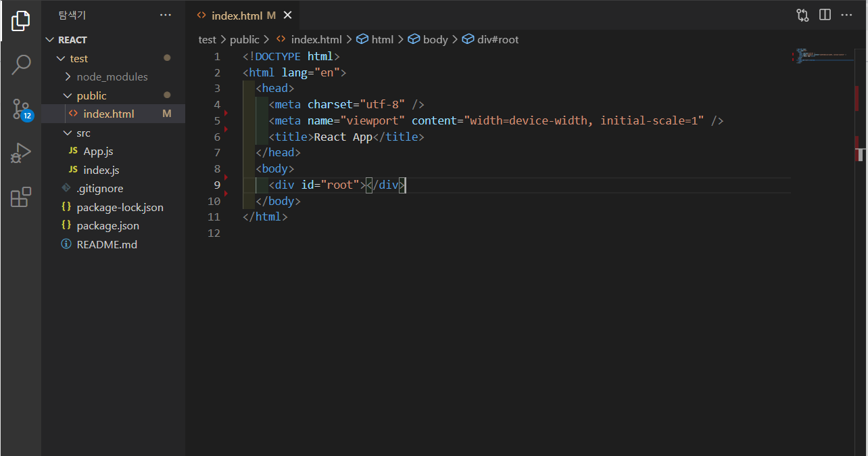Click line number 5 in the gutter
This screenshot has height=456, width=868.
coord(217,121)
